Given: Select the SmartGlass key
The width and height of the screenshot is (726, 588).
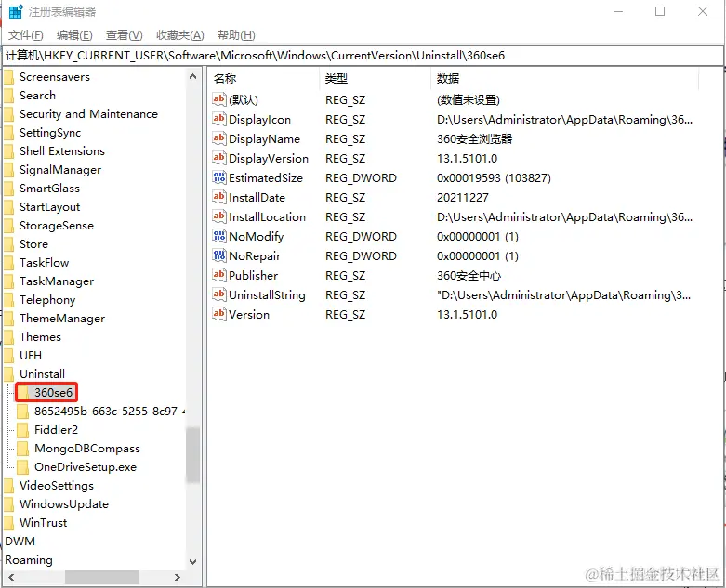Looking at the screenshot, I should [49, 189].
